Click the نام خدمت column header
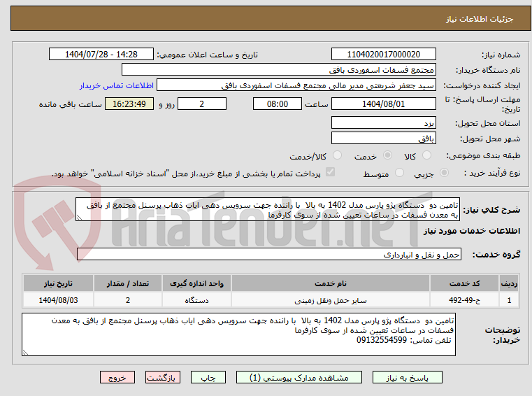Viewport: 532px width, 396px height. (x=331, y=283)
